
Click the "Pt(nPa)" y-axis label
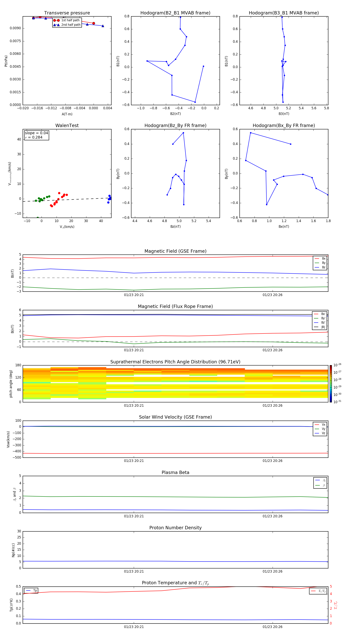(6, 61)
